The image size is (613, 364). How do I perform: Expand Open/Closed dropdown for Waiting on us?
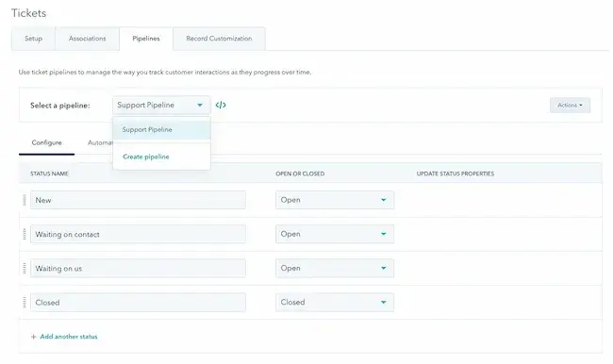point(335,268)
